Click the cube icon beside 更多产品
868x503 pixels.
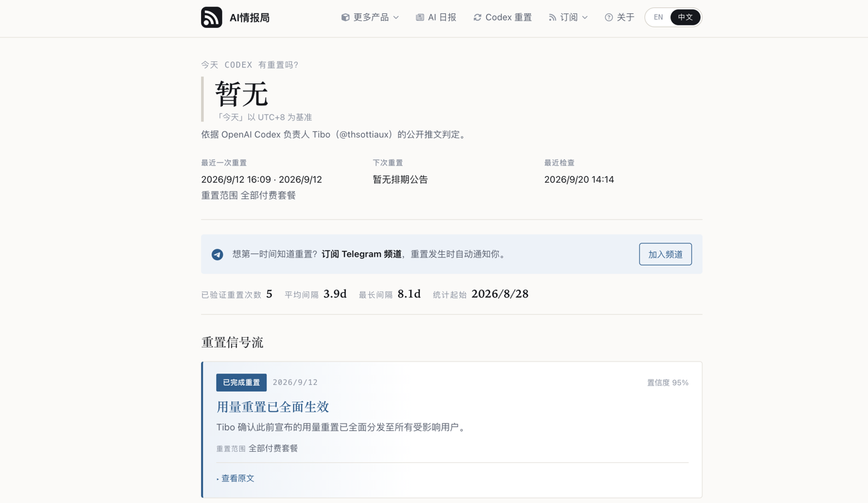coord(345,17)
